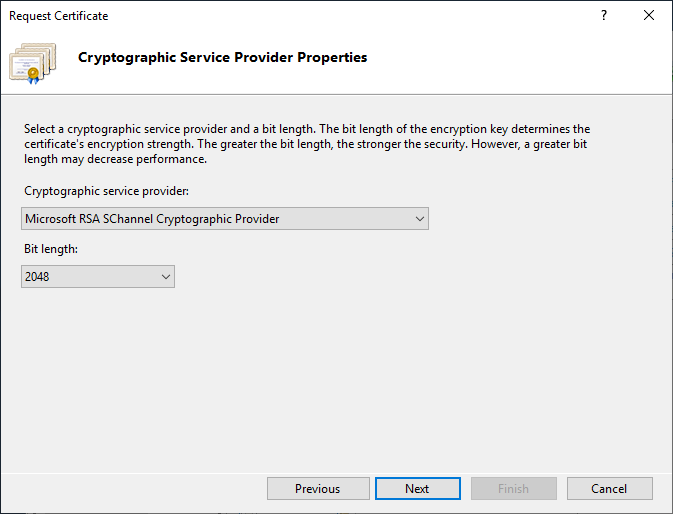This screenshot has height=514, width=673.
Task: Click the Request Certificate title text
Action: point(59,16)
